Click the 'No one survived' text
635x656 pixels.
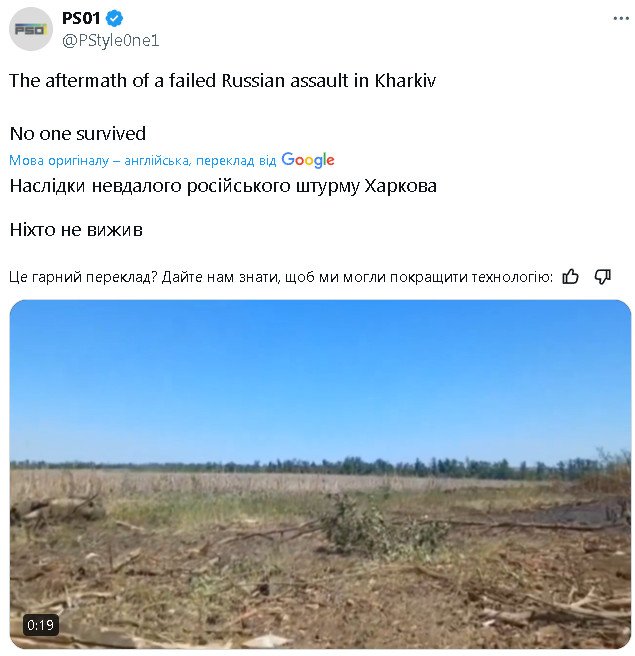77,133
